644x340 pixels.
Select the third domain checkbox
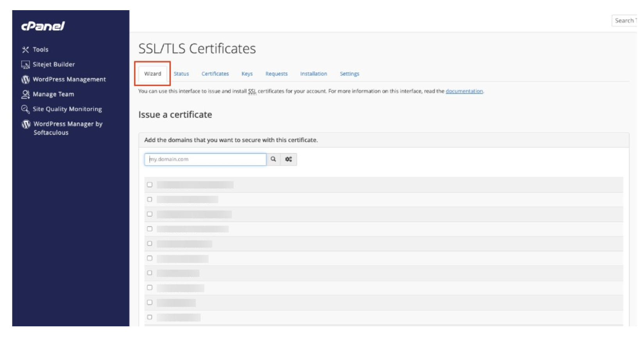coord(150,214)
